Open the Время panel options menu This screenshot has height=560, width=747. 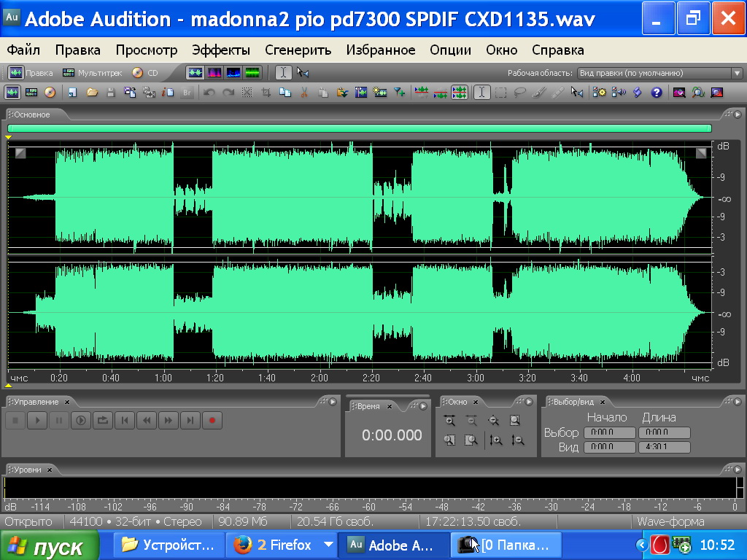pyautogui.click(x=423, y=406)
